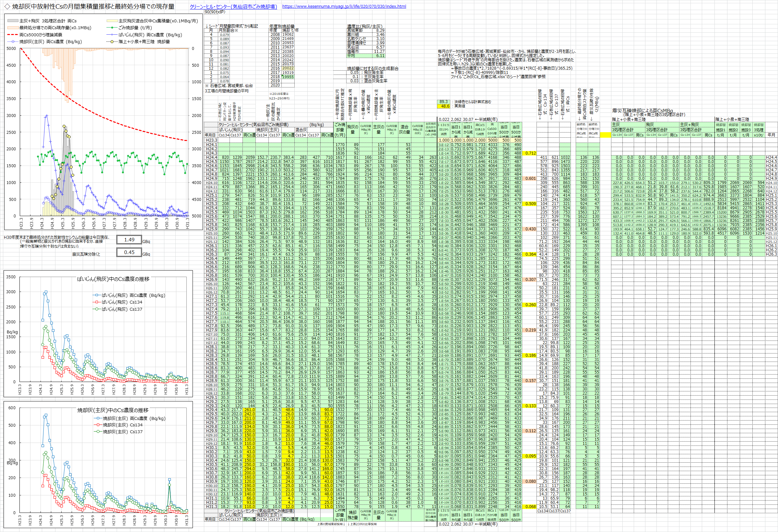Select the 2008 incineration value 19062
Screen dimensions: 778x532
288,34
